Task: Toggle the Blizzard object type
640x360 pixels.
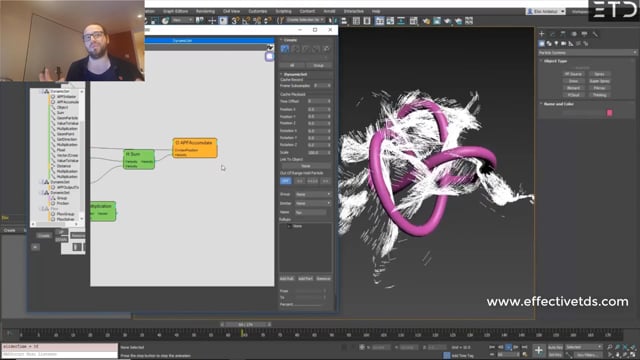Action: tap(573, 88)
